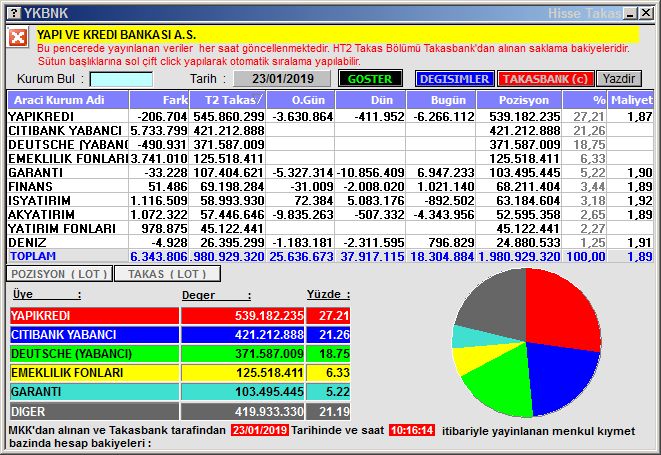This screenshot has width=661, height=455.
Task: Click the Kurum Bul search field
Action: (x=121, y=79)
